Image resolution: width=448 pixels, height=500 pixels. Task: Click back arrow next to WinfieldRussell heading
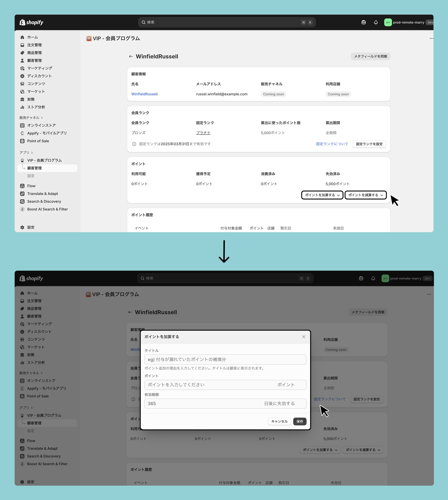pos(131,56)
